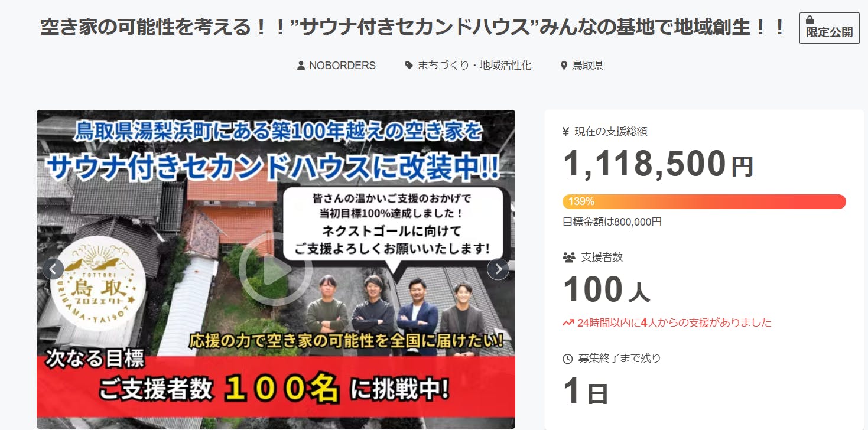
Task: Click the supporters group icon
Action: [x=568, y=257]
